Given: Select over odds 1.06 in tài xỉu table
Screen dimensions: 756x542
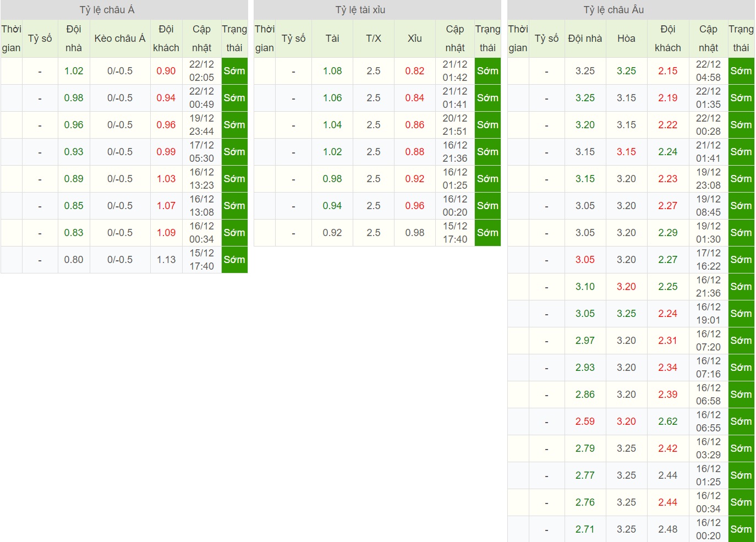Looking at the screenshot, I should coord(332,98).
